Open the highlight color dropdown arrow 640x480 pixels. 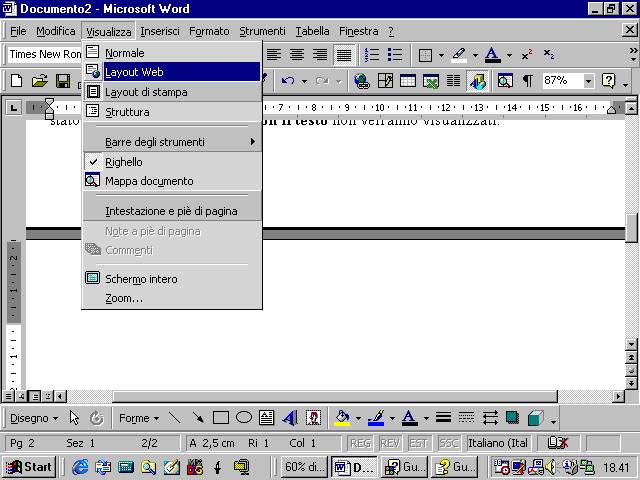pos(475,55)
